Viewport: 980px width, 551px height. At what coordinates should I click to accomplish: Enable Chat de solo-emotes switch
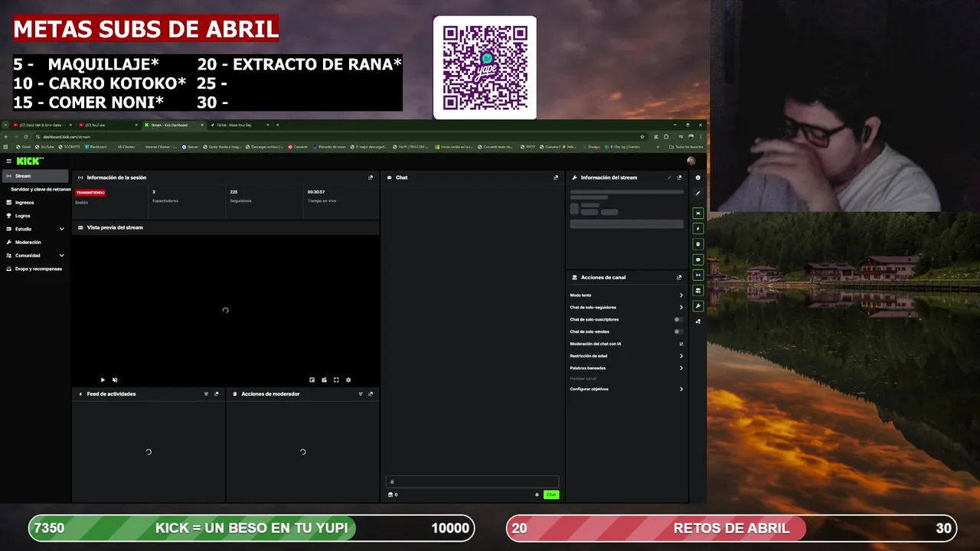pos(678,331)
